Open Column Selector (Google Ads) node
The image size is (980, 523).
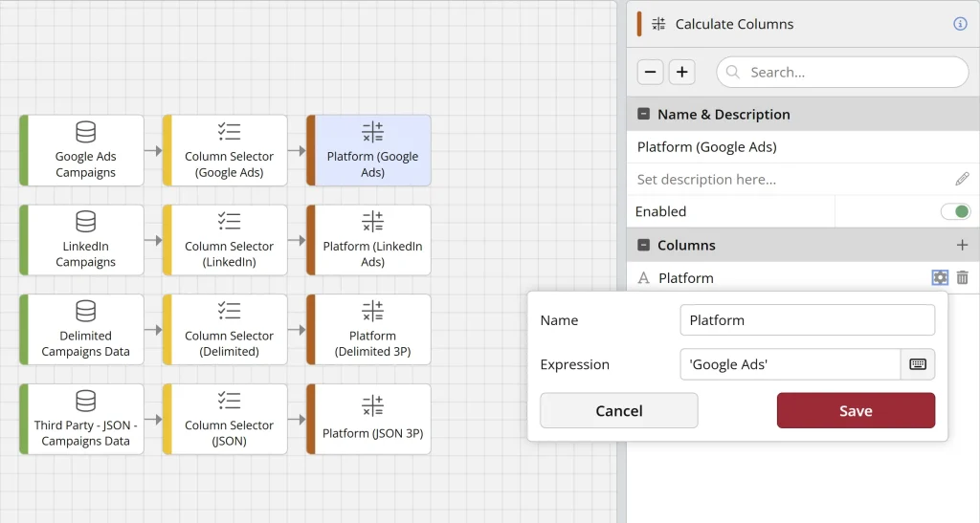click(x=225, y=150)
